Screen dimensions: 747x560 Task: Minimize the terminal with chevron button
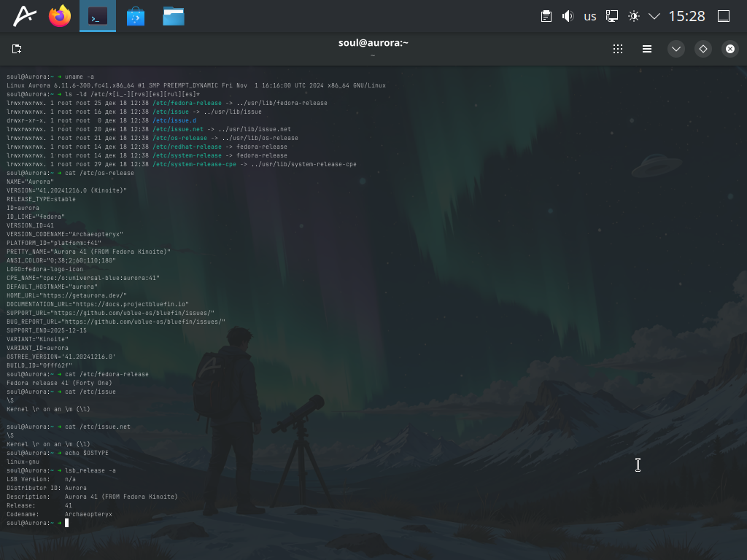pyautogui.click(x=676, y=49)
